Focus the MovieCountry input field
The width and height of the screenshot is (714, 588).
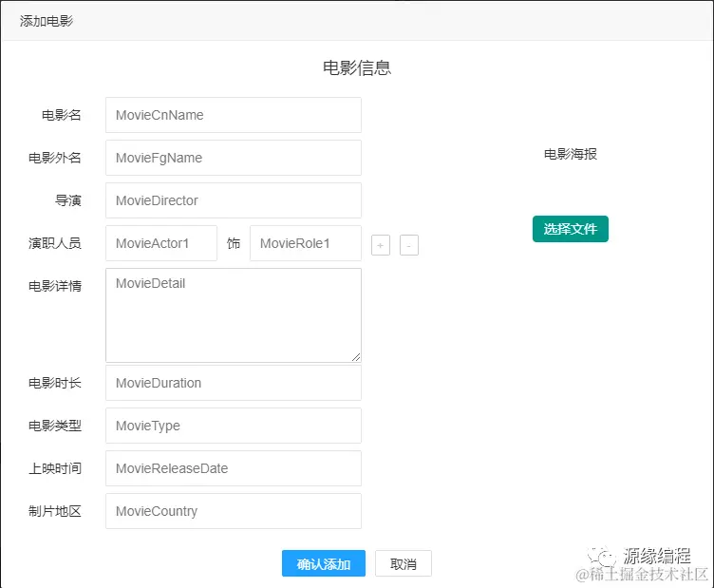[x=234, y=511]
